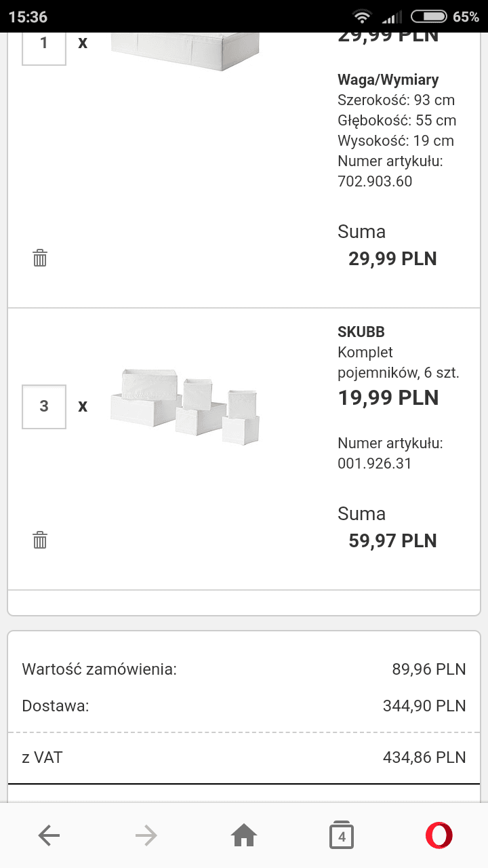View the SKUBB box set image
This screenshot has height=868, width=488.
coord(184,406)
